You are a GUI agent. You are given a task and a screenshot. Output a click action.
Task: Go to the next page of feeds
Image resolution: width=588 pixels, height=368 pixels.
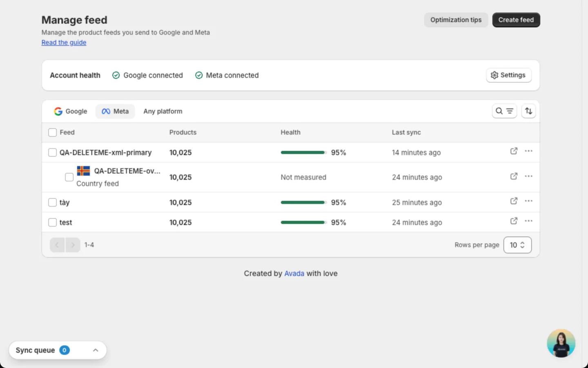73,245
